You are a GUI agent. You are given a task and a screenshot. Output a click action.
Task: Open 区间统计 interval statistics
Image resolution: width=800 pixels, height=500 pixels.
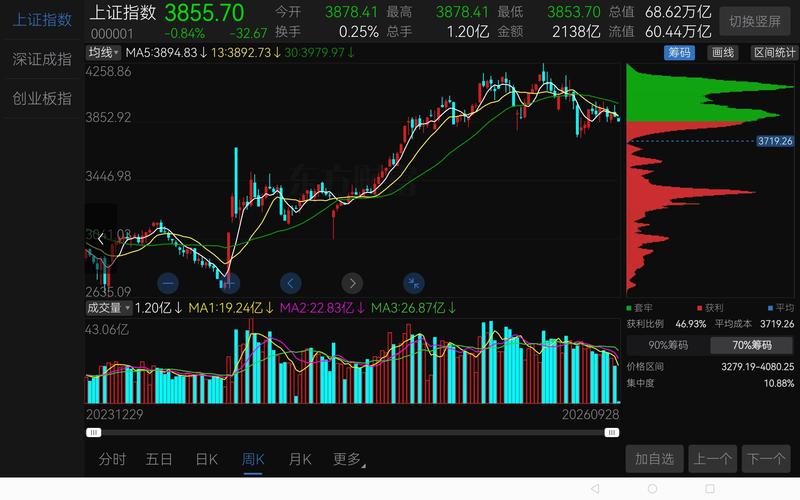coord(774,53)
